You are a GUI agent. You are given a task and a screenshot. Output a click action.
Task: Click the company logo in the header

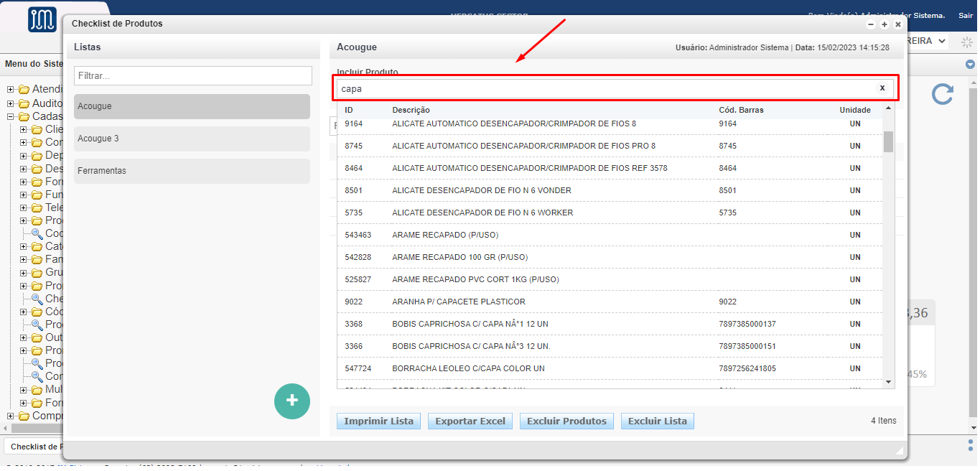coord(42,19)
